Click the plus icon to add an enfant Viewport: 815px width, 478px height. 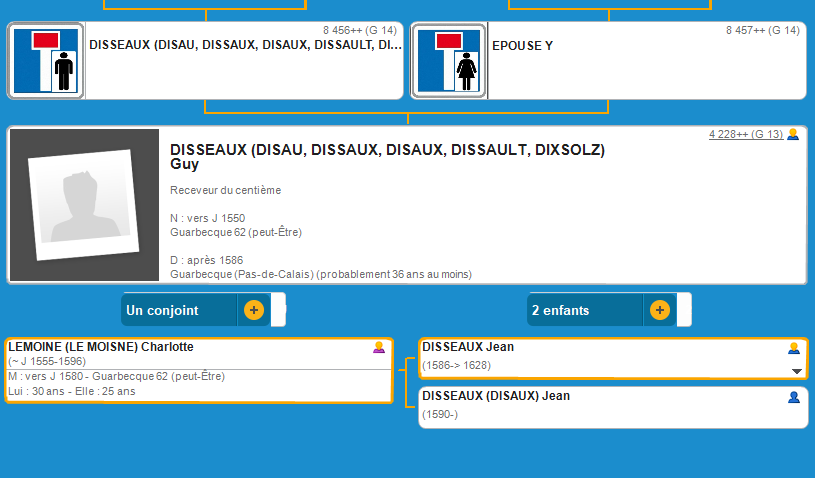click(659, 310)
